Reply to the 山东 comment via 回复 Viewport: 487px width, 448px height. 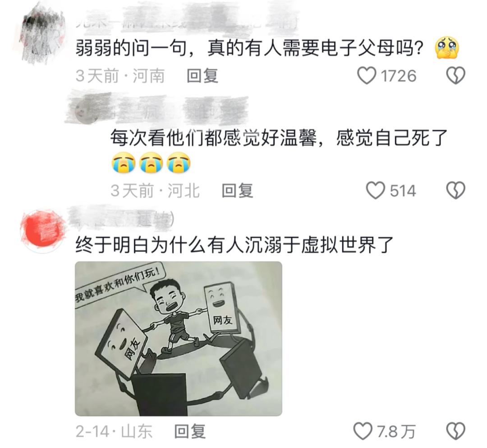click(x=190, y=431)
